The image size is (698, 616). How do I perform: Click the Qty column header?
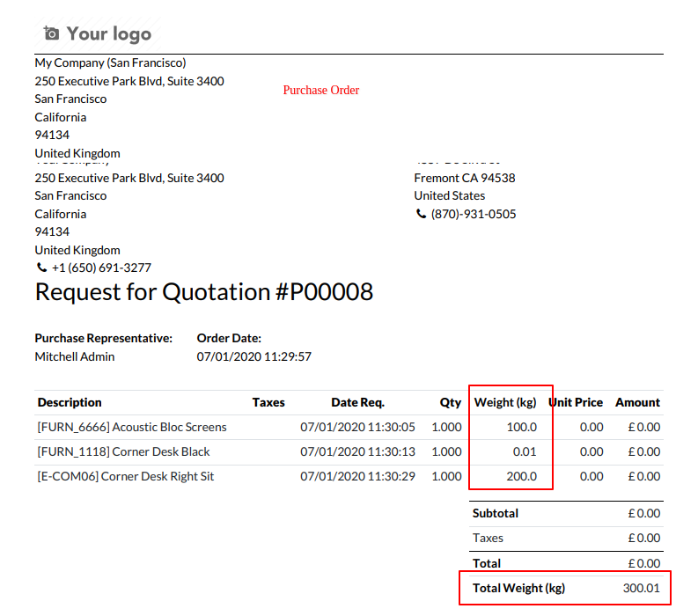pyautogui.click(x=451, y=403)
